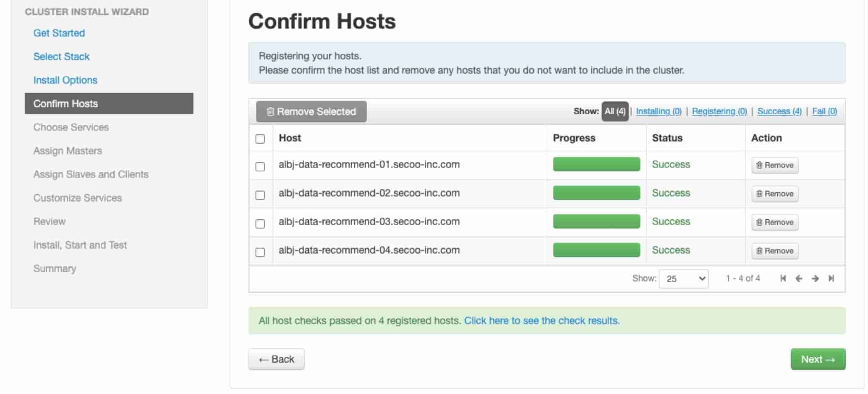Go to the previous page arrow

(x=799, y=278)
